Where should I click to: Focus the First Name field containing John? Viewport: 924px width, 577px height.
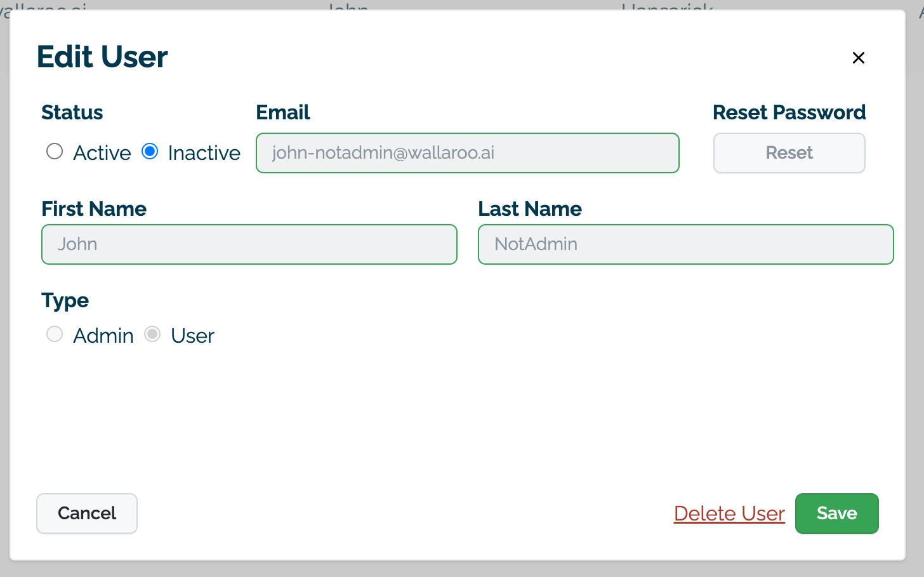click(x=249, y=244)
